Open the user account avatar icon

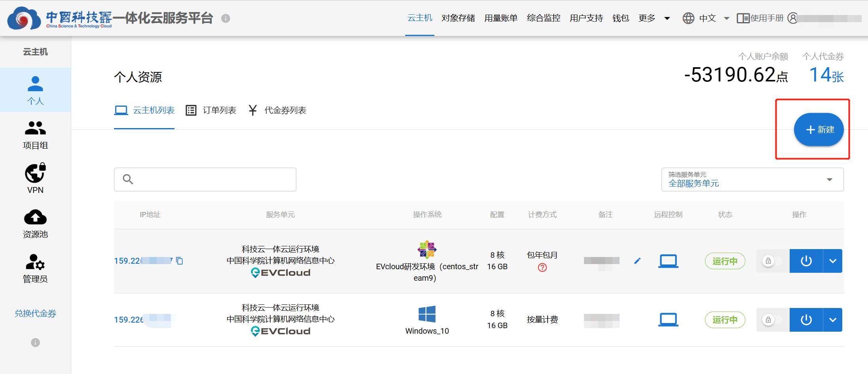point(793,18)
